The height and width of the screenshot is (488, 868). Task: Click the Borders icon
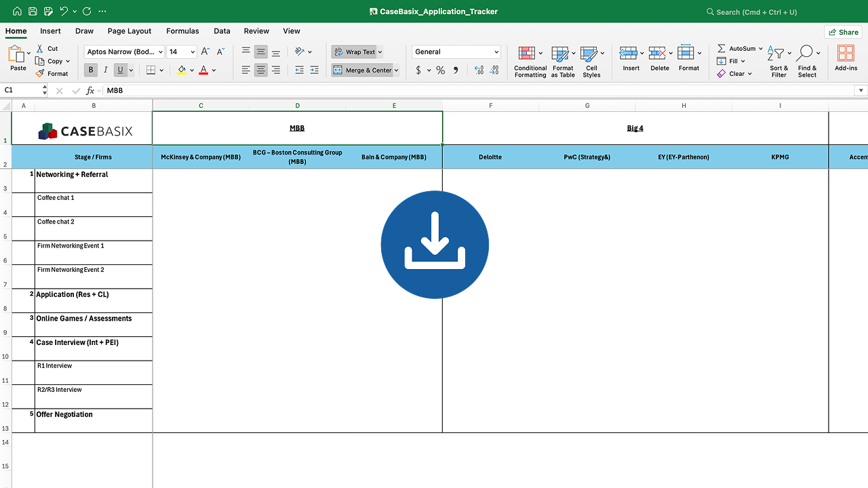pos(151,70)
